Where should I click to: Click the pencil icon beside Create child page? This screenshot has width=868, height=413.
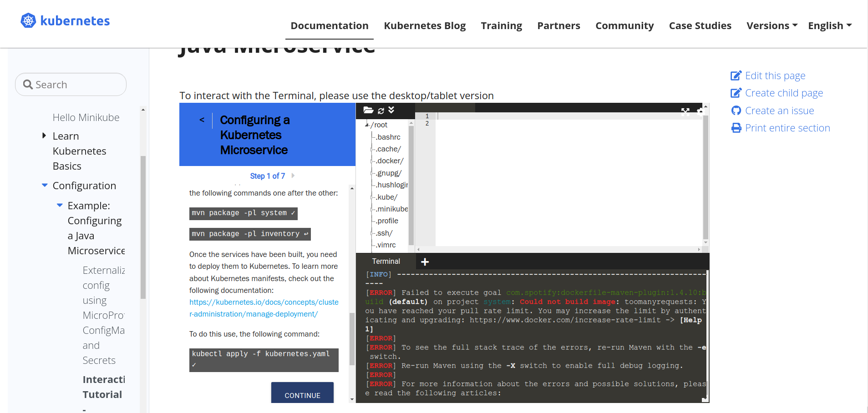(736, 92)
